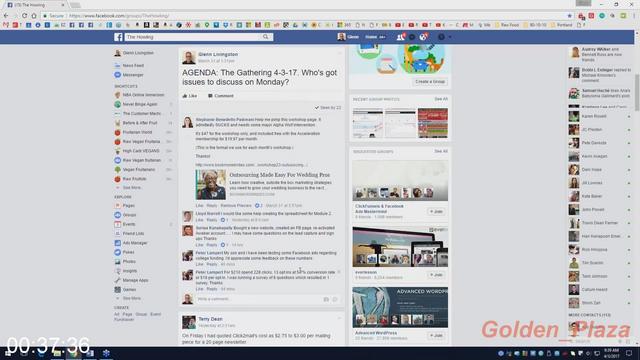Click Home link in top bar
This screenshot has height=360, width=640.
[371, 37]
